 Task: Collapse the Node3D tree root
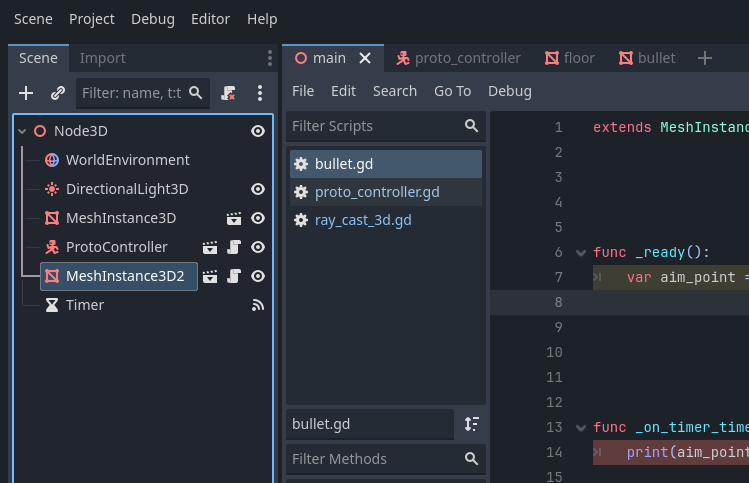[x=22, y=131]
